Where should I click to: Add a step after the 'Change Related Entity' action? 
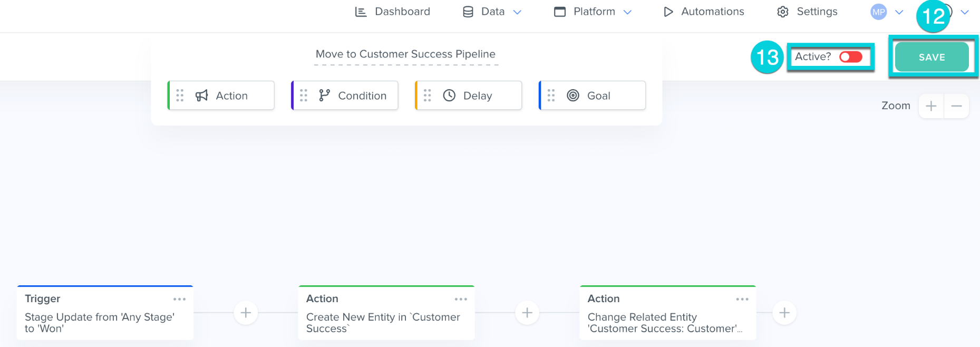(784, 313)
